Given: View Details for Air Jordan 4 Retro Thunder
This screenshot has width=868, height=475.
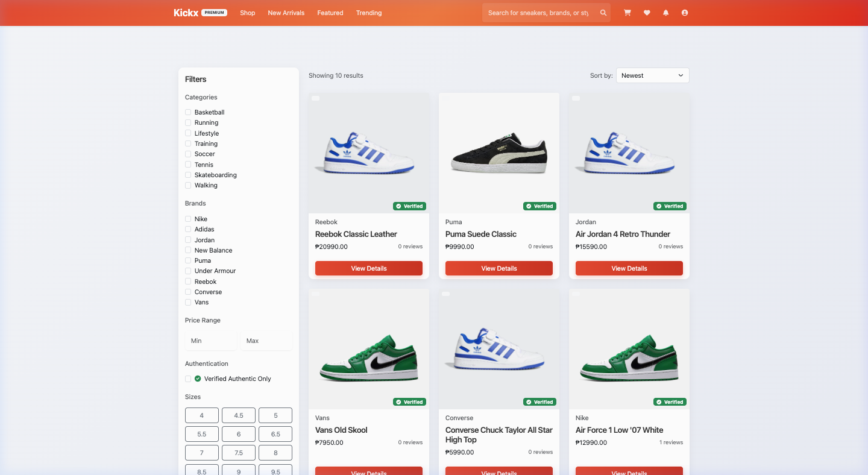Looking at the screenshot, I should tap(629, 268).
